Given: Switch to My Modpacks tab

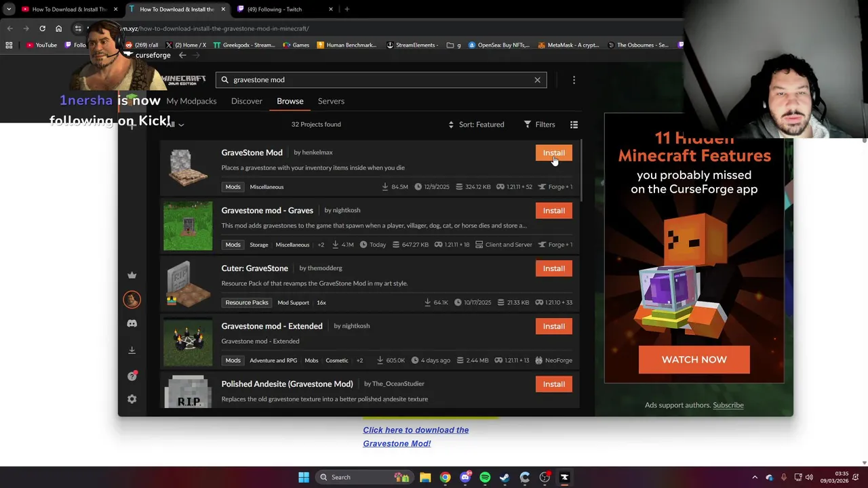Looking at the screenshot, I should point(191,101).
